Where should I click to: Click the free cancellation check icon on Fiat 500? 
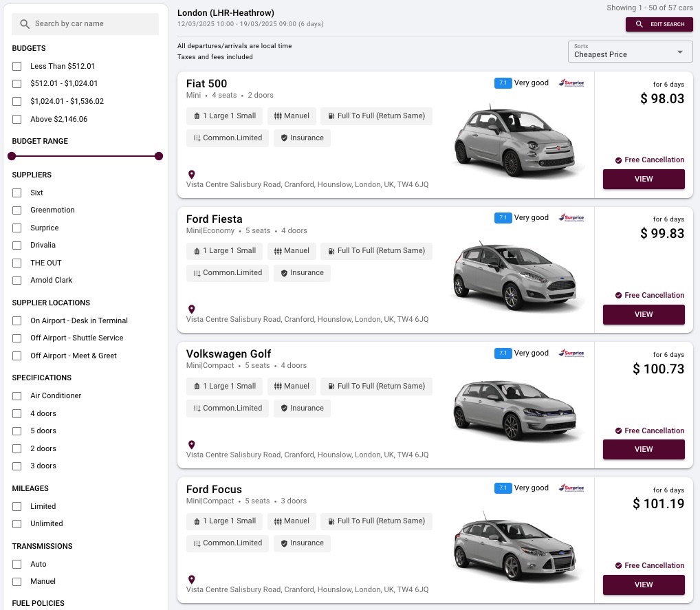pyautogui.click(x=618, y=160)
